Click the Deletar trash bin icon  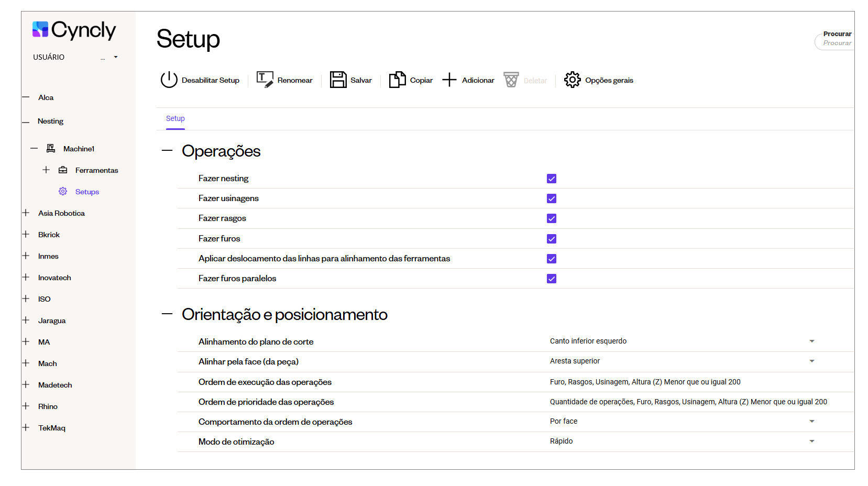coord(511,80)
